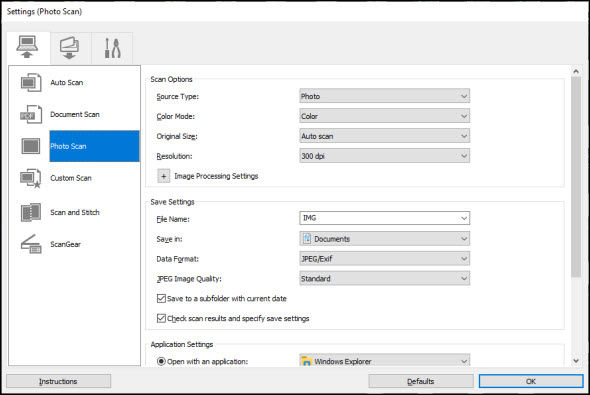Click into the File Name IMG field
The height and width of the screenshot is (395, 590).
pyautogui.click(x=385, y=218)
